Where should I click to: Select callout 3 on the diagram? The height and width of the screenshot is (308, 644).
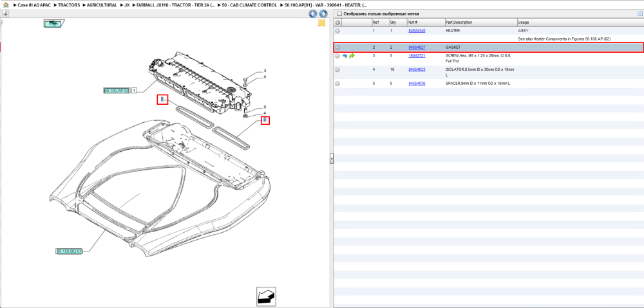[265, 71]
